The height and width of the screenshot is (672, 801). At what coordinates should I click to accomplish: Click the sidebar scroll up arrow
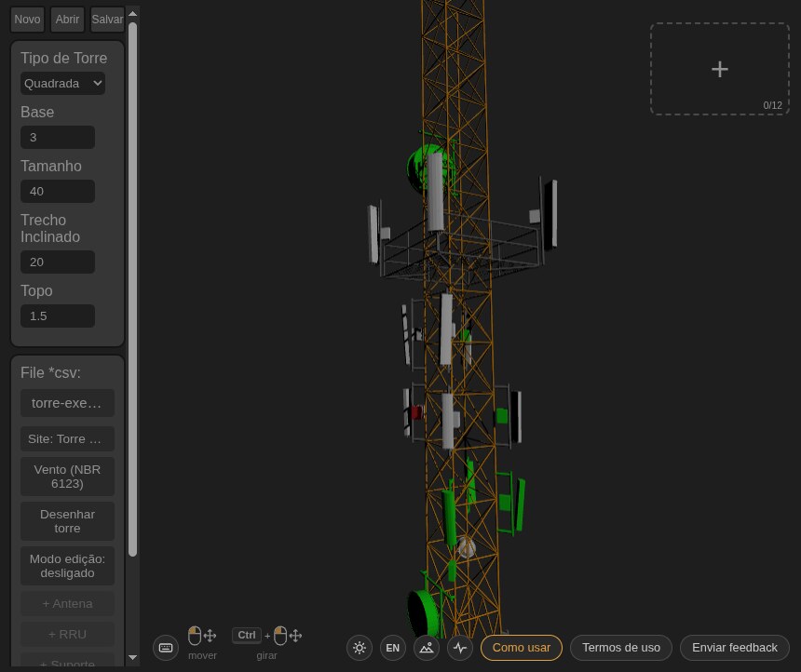pos(133,14)
